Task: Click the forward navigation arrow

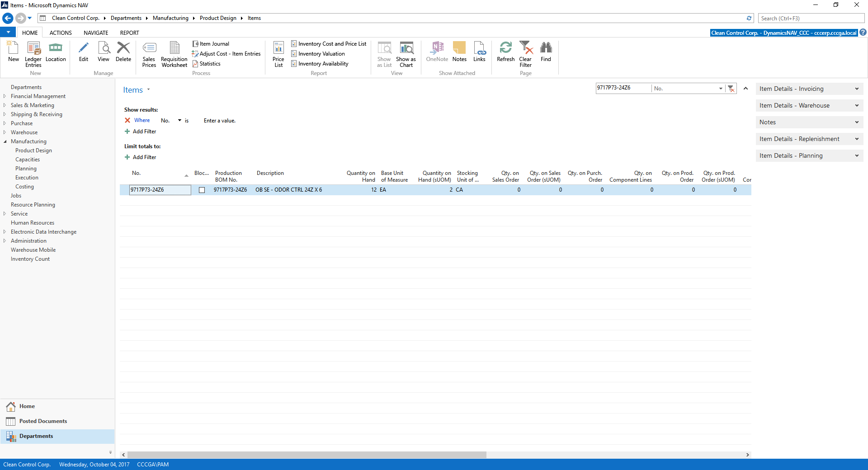Action: click(x=20, y=18)
